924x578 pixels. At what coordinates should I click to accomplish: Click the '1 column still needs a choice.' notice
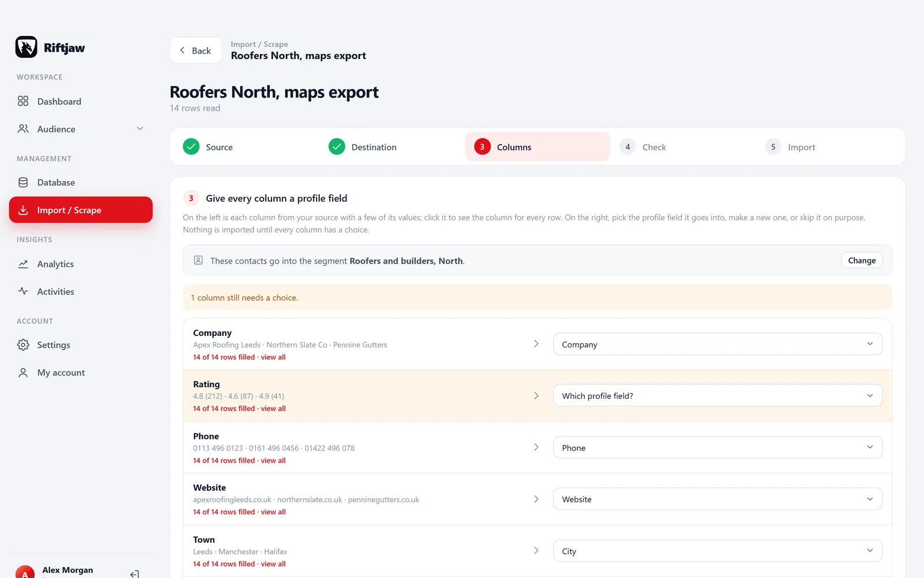[537, 298]
